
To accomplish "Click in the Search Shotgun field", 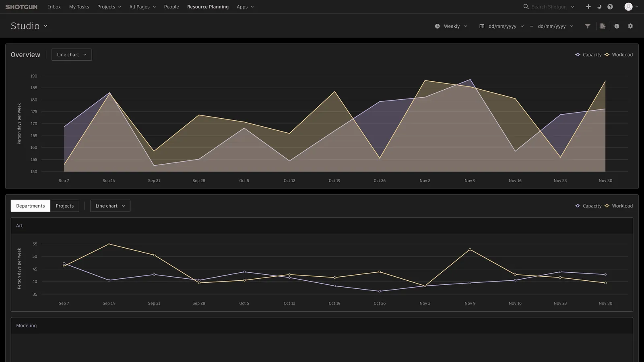I will [x=549, y=7].
